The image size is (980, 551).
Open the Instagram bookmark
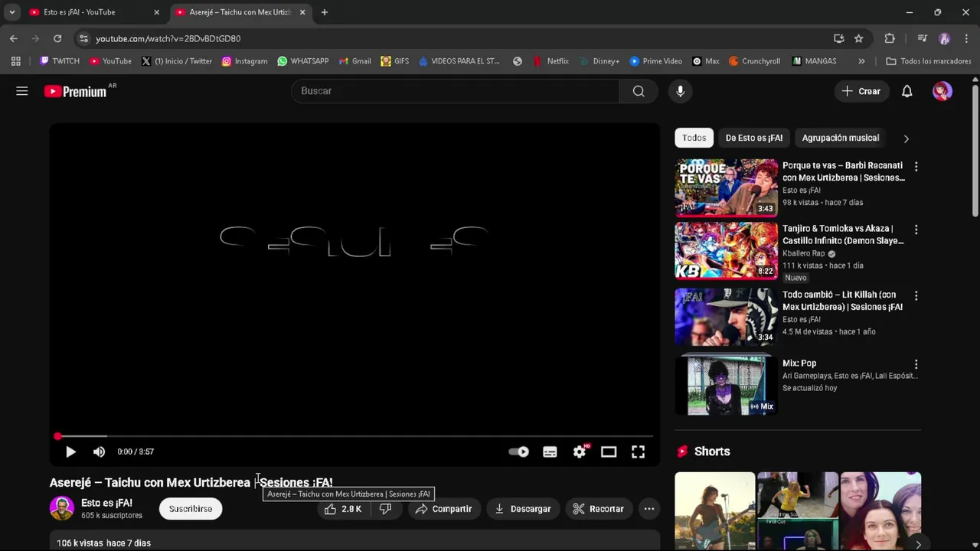coord(244,61)
